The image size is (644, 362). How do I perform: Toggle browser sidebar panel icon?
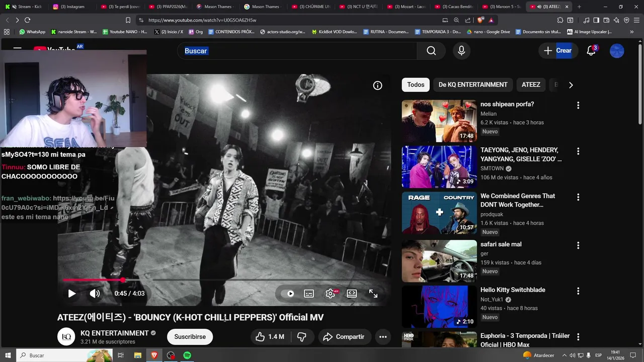pos(596,20)
